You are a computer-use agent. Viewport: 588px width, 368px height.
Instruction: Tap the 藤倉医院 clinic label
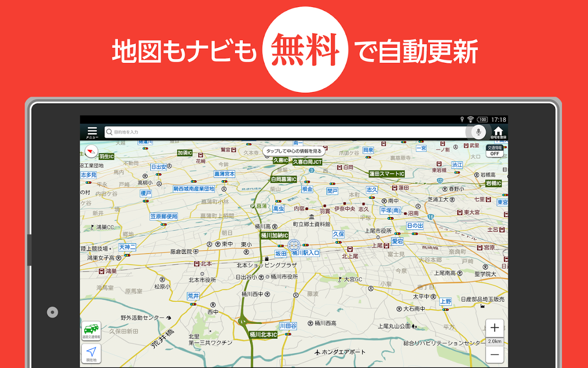pos(184,251)
